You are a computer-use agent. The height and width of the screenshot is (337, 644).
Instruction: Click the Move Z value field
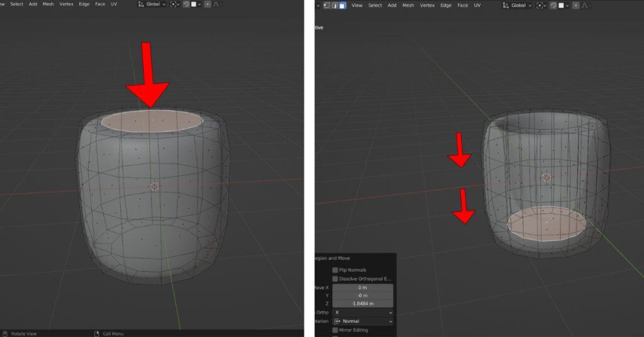click(x=362, y=304)
